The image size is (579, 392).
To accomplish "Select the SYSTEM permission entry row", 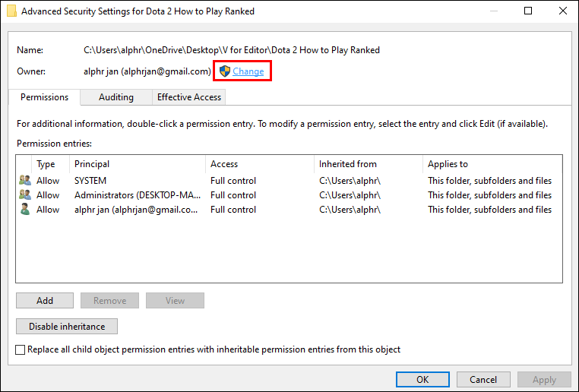I will [90, 181].
